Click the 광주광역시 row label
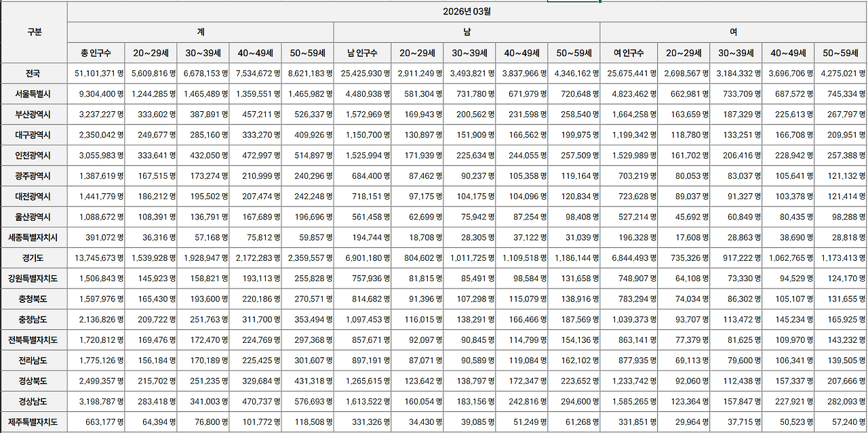 [34, 176]
